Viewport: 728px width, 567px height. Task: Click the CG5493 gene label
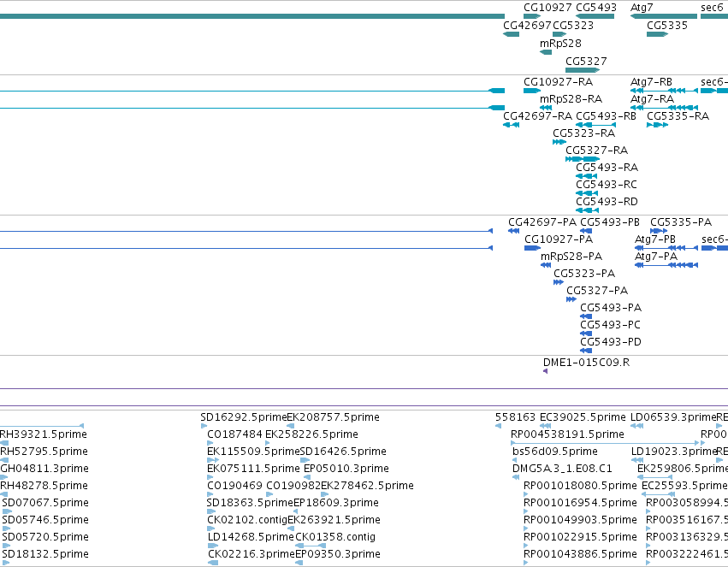(596, 8)
